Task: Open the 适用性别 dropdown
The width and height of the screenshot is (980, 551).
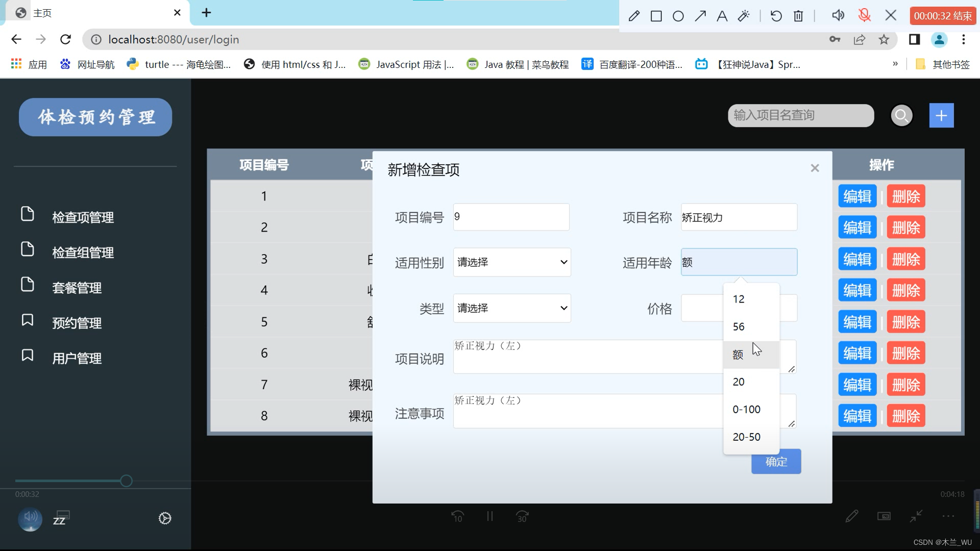Action: [512, 262]
